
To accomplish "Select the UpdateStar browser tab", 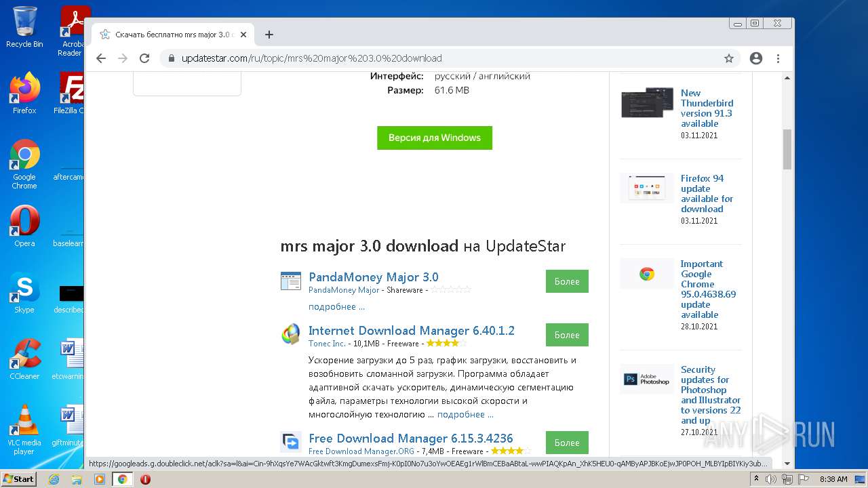I will (x=174, y=35).
